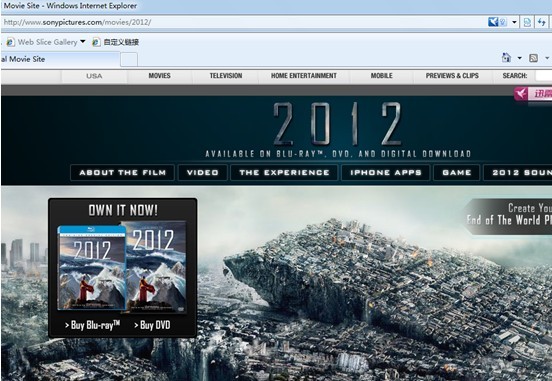Click the Web Slice Gallery favorites icon

[10, 42]
